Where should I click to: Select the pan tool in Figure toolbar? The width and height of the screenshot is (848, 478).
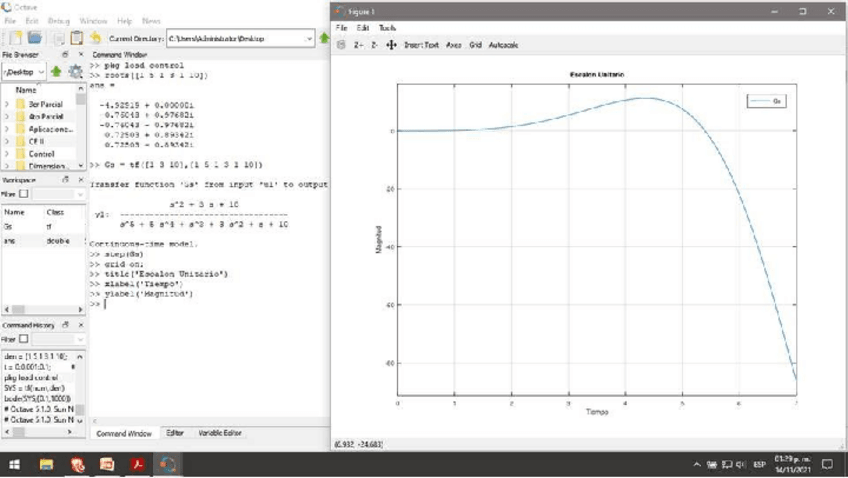click(391, 45)
